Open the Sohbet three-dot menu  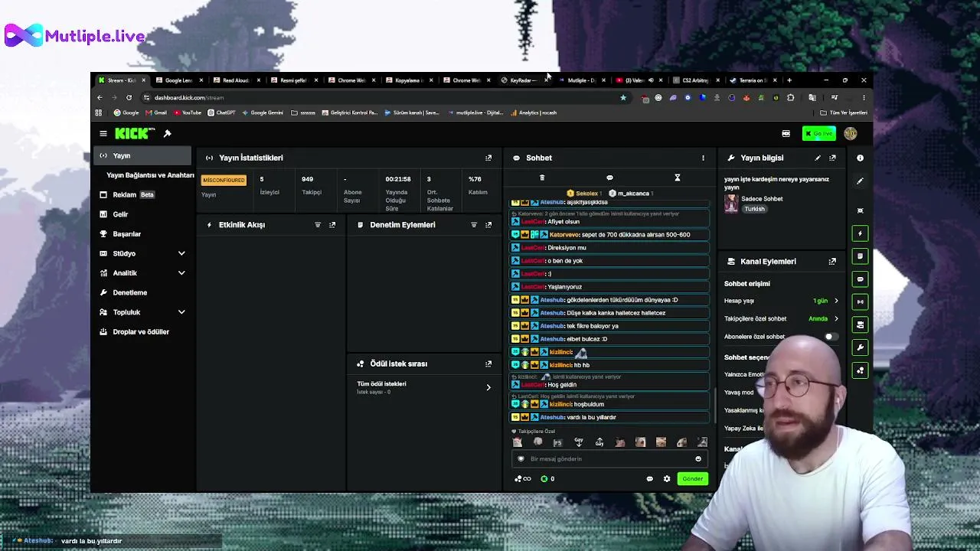click(703, 158)
